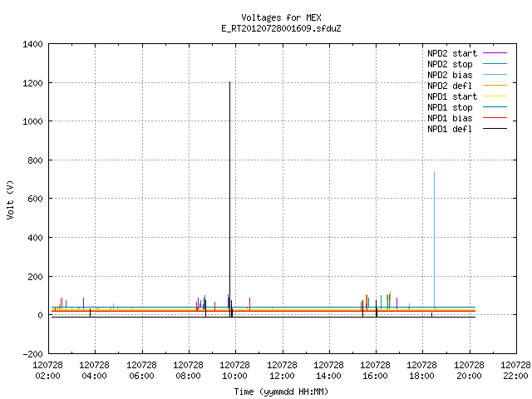The width and height of the screenshot is (532, 399).
Task: Click the 16:00 x-axis tick label
Action: (x=375, y=377)
